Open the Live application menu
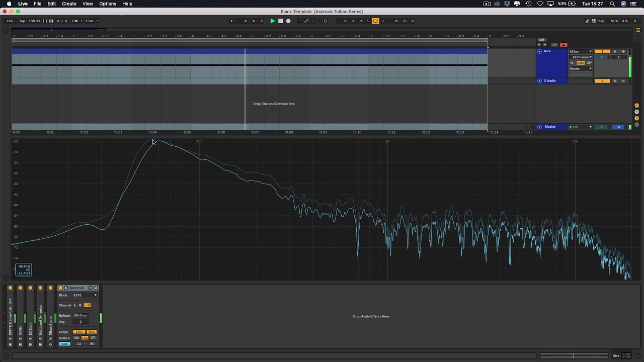This screenshot has height=362, width=644. click(x=23, y=4)
